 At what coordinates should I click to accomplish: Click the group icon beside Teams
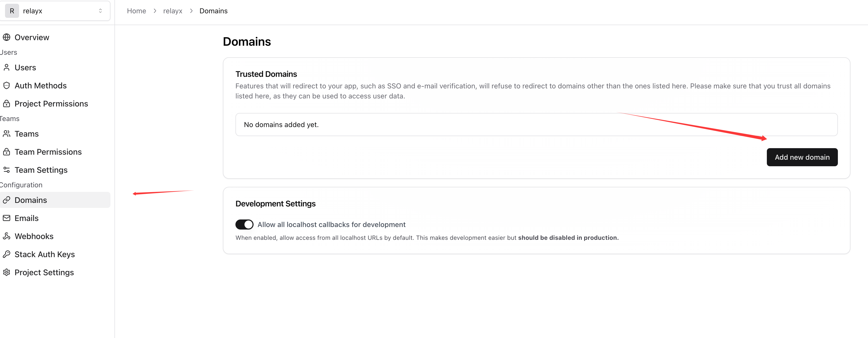[x=7, y=134]
